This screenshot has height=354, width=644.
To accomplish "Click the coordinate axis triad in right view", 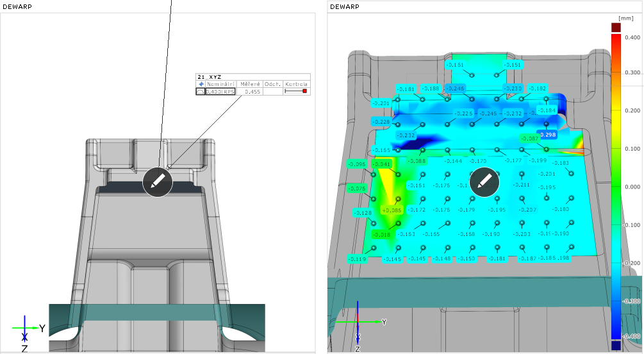I will click(361, 326).
